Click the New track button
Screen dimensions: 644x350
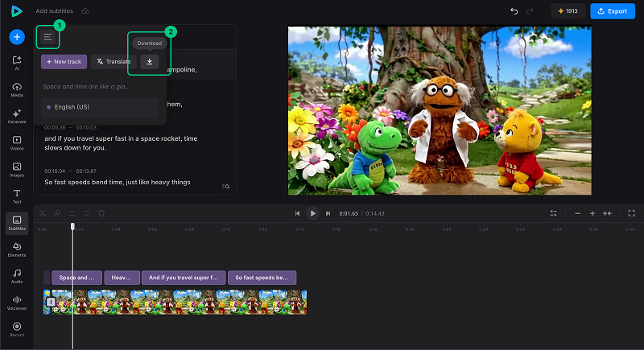click(64, 61)
